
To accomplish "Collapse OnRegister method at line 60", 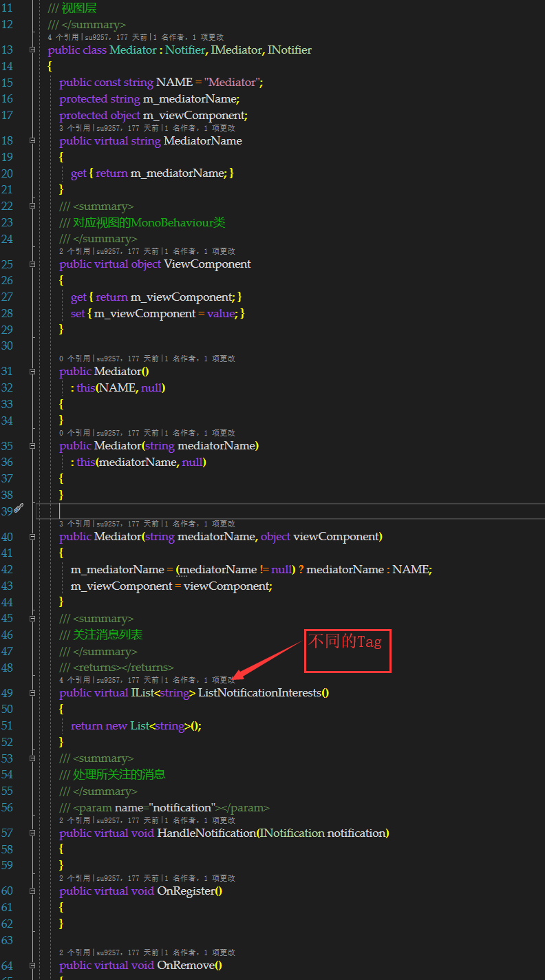I will (x=32, y=891).
